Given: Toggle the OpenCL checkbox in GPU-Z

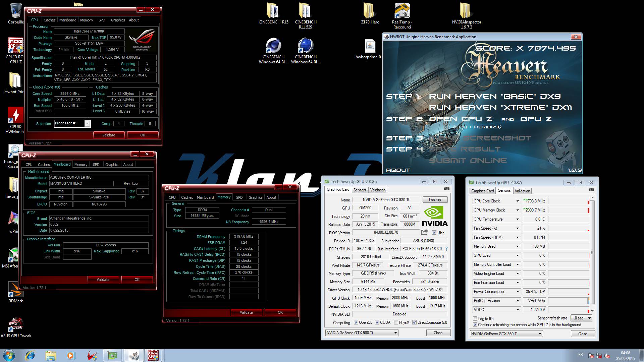Looking at the screenshot, I should tap(356, 322).
